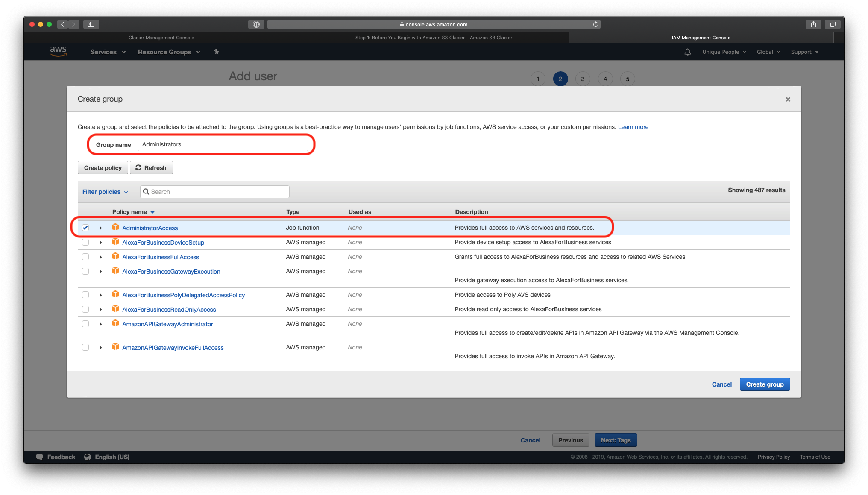
Task: Click the Refresh button
Action: click(151, 168)
